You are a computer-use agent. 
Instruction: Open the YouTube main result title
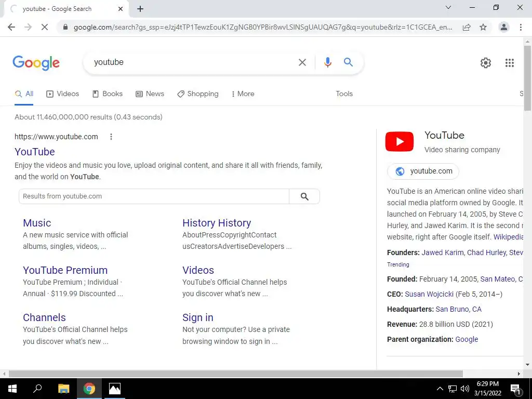35,152
